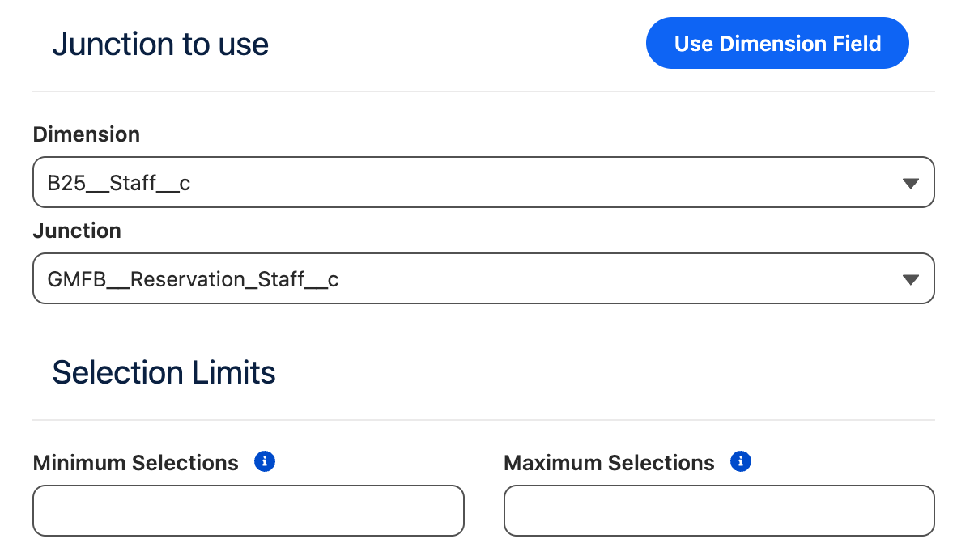Focus the Minimum Selections input field
957x560 pixels.
249,511
